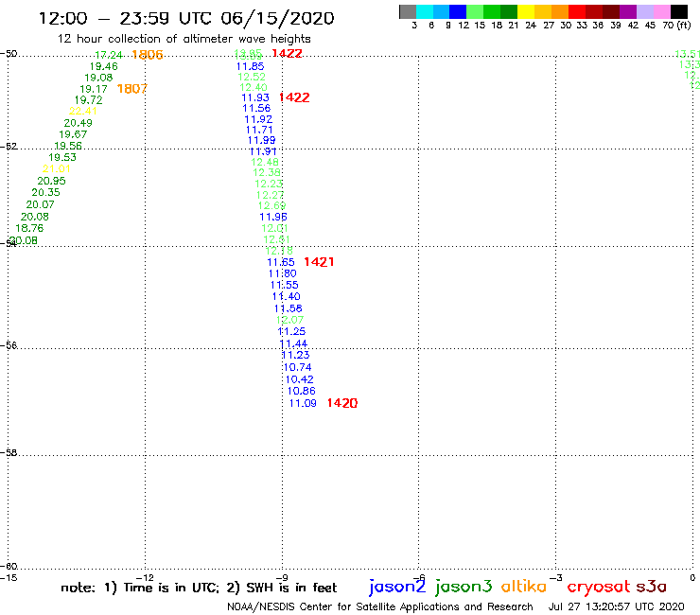Click the wave height value 11.96
Image resolution: width=700 pixels, height=615 pixels.
273,217
